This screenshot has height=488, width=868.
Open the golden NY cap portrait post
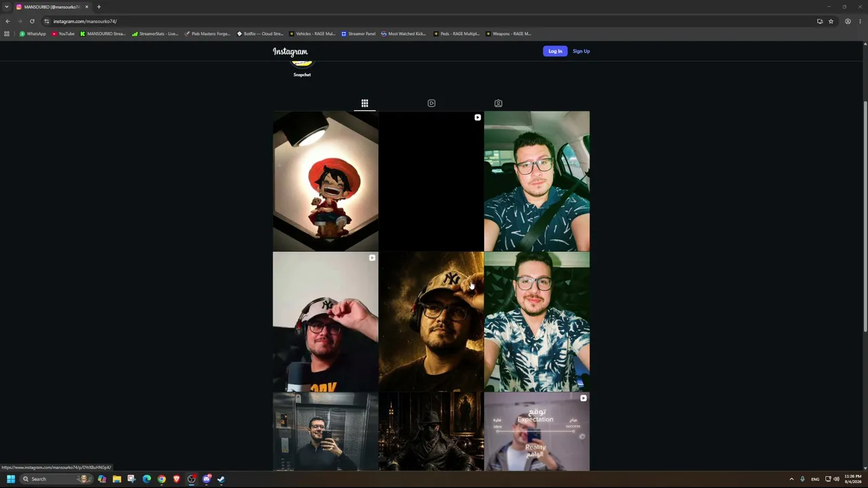[x=431, y=322]
